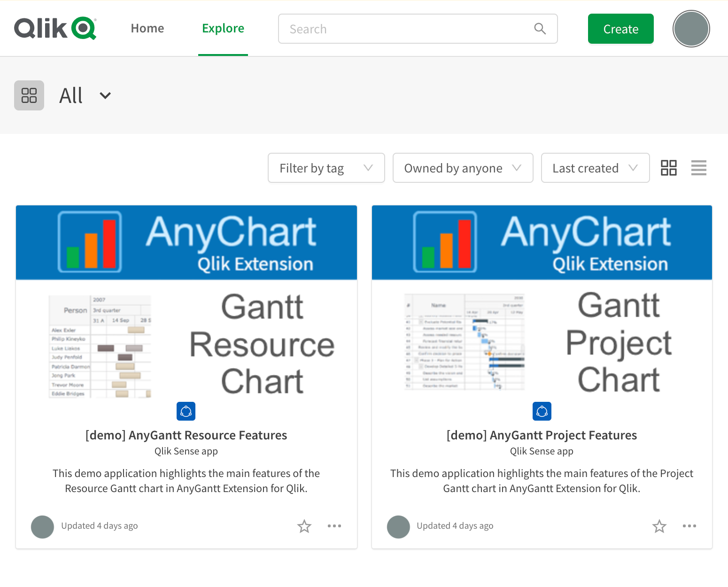The height and width of the screenshot is (587, 728).
Task: Open the Owned by anyone dropdown
Action: tap(463, 168)
